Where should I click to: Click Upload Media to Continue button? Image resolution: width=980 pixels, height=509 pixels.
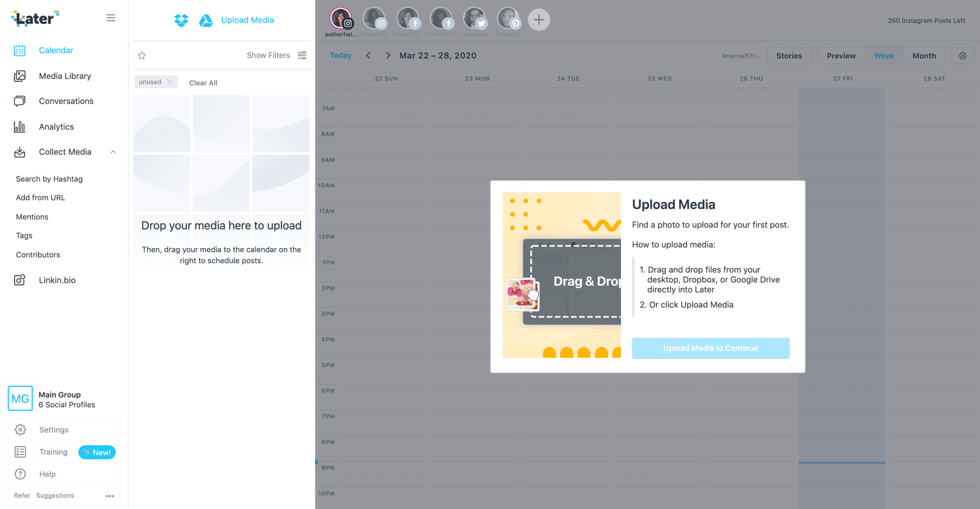point(711,348)
